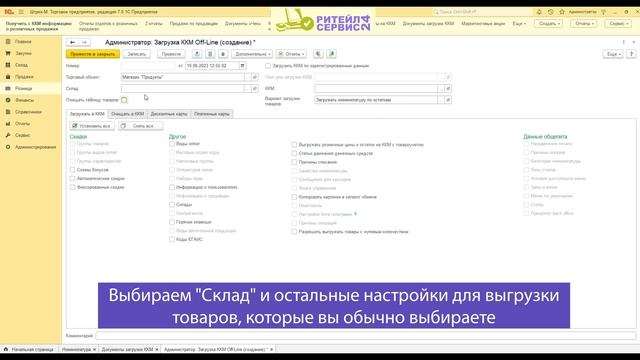The image size is (640, 360).
Task: Click the Записать button
Action: point(136,54)
